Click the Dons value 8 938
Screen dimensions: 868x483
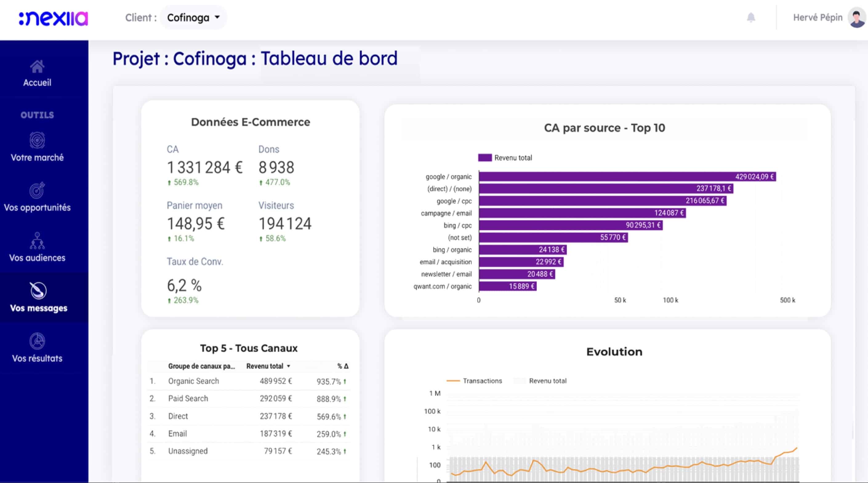[x=276, y=167]
